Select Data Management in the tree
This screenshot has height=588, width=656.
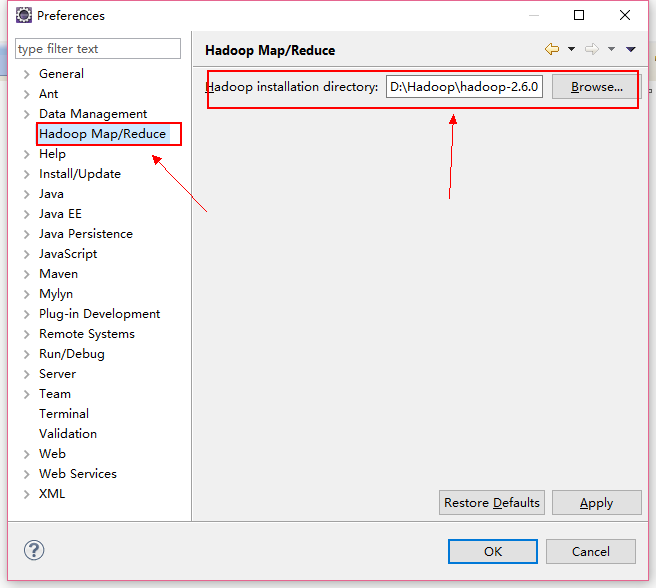[93, 114]
